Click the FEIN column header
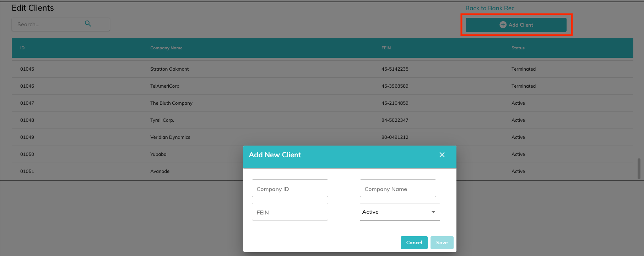The image size is (644, 256). (386, 48)
